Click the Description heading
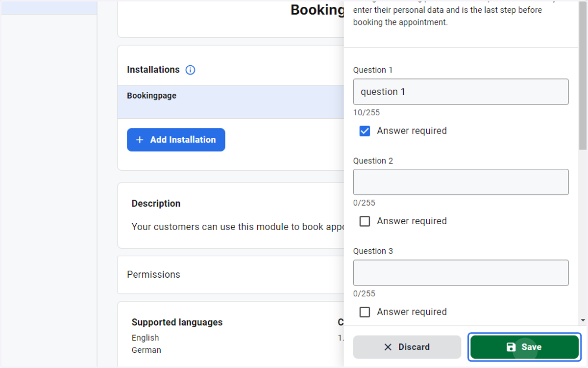This screenshot has height=368, width=588. click(x=156, y=204)
